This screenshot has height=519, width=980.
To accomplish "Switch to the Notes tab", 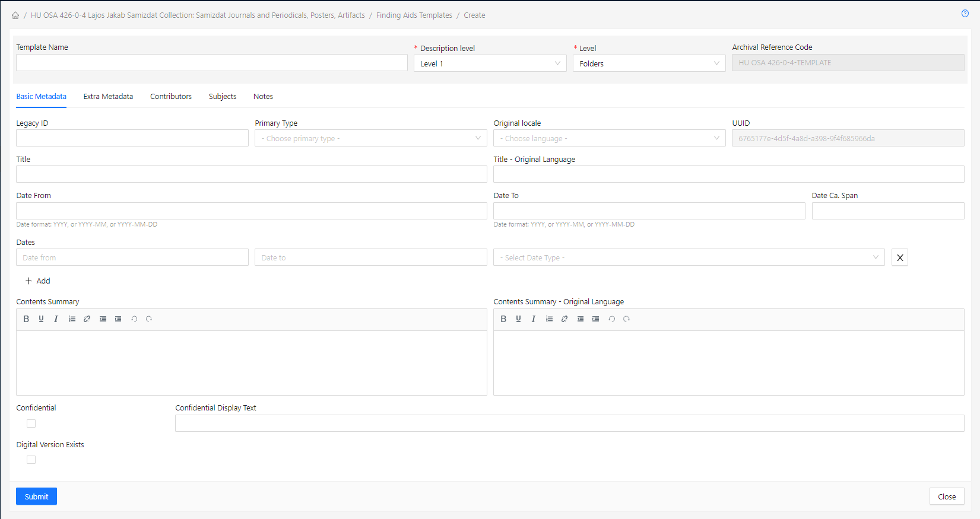I will click(264, 97).
